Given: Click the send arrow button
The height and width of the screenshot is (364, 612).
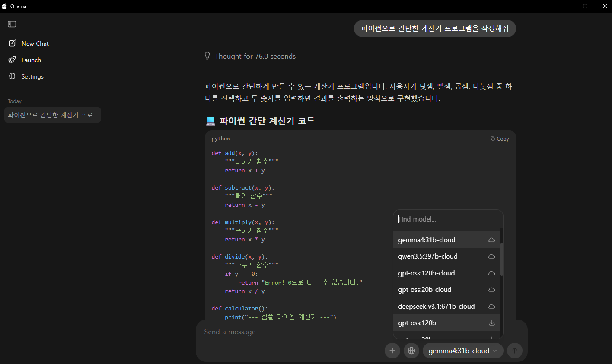Looking at the screenshot, I should [514, 351].
